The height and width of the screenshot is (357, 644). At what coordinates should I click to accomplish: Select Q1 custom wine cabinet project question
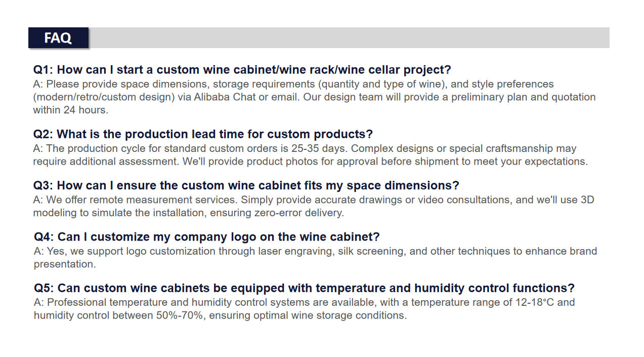tap(242, 70)
